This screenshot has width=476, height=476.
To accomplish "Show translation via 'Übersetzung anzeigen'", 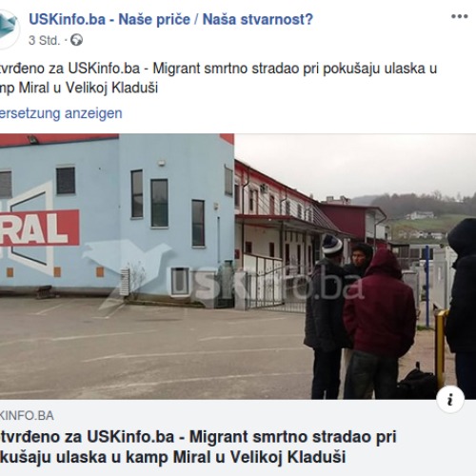I will tap(61, 113).
